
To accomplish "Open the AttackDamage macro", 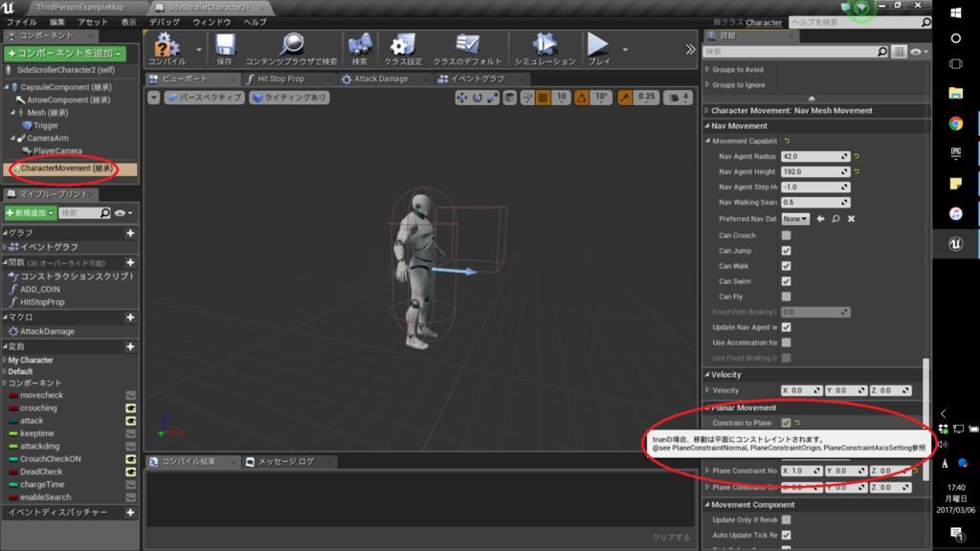I will (x=47, y=331).
